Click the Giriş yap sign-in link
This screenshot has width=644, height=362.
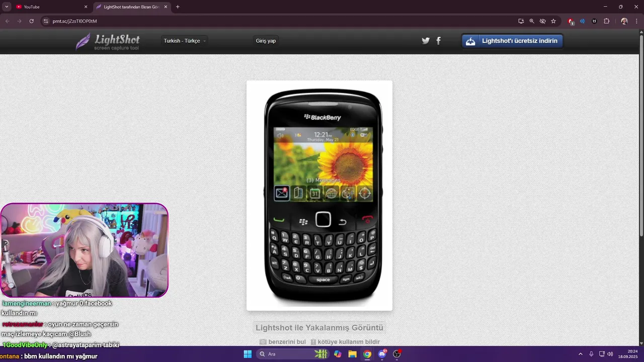[266, 41]
